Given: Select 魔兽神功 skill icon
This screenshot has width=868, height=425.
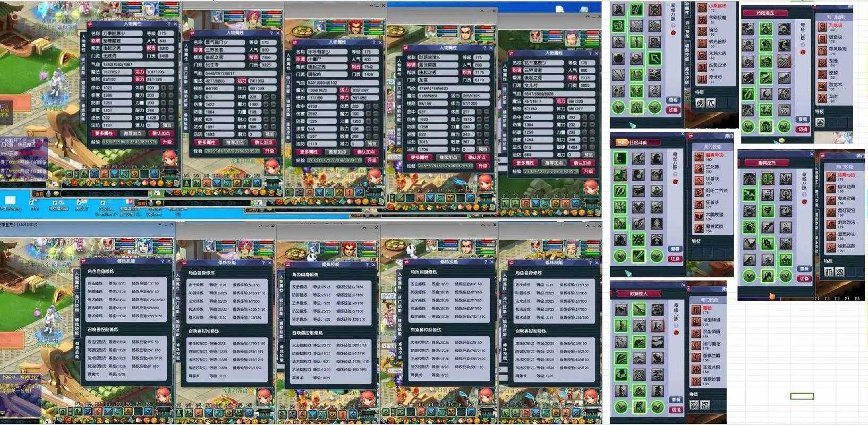Looking at the screenshot, I should point(699,157).
